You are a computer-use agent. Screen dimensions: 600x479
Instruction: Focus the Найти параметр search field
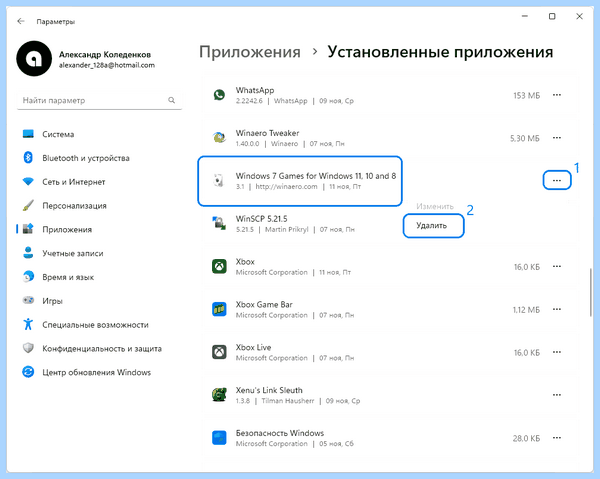click(x=99, y=100)
